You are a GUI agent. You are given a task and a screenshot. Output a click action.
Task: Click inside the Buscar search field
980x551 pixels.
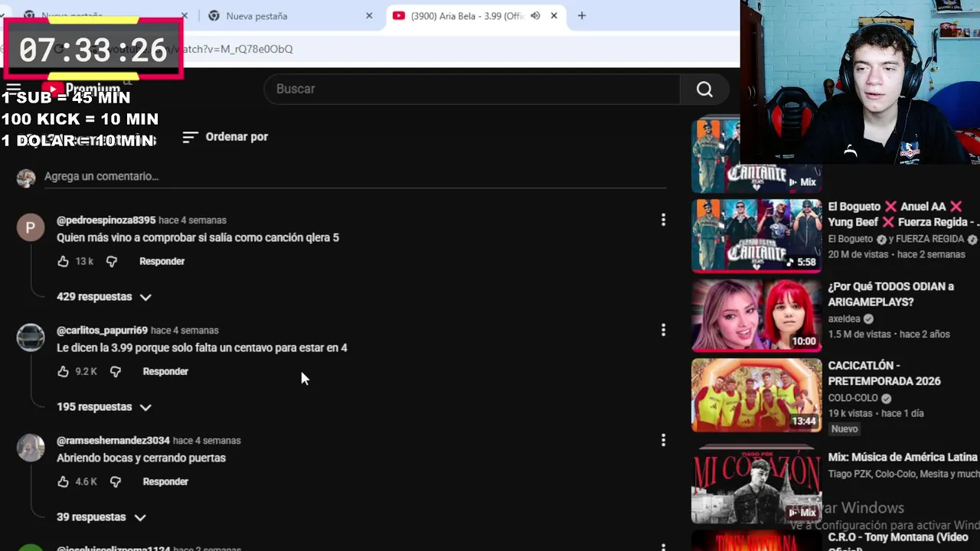tap(472, 90)
